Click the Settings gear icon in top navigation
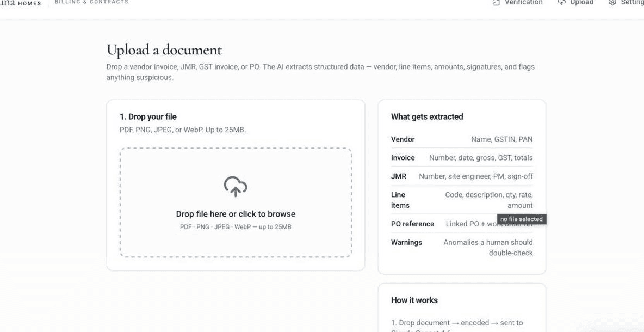This screenshot has width=644, height=332. coord(613,3)
